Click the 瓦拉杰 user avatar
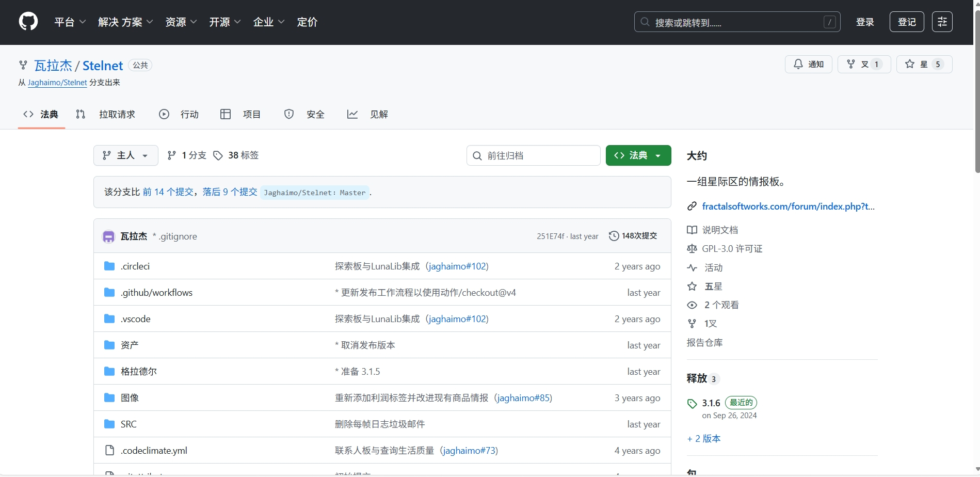Viewport: 980px width, 477px height. 108,236
